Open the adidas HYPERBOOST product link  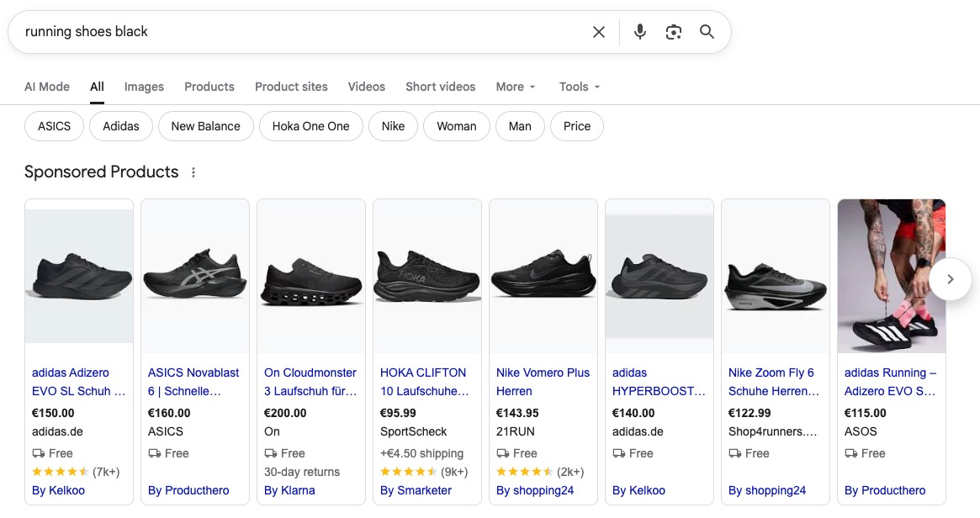pos(659,382)
